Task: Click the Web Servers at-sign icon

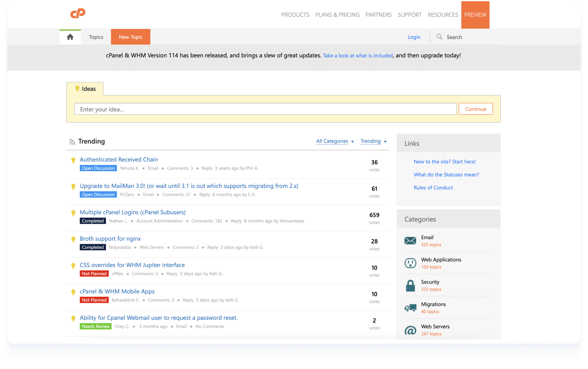Action: pyautogui.click(x=410, y=330)
